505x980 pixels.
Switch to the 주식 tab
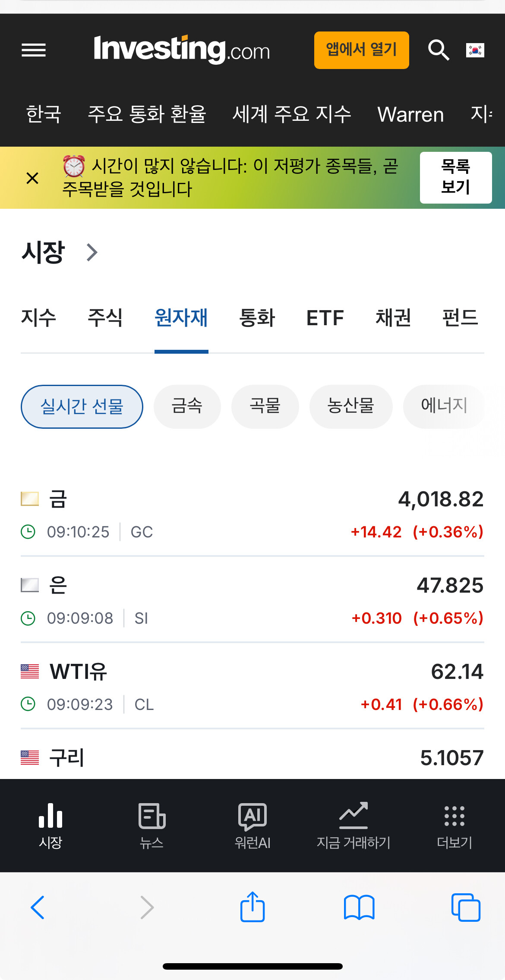tap(105, 318)
